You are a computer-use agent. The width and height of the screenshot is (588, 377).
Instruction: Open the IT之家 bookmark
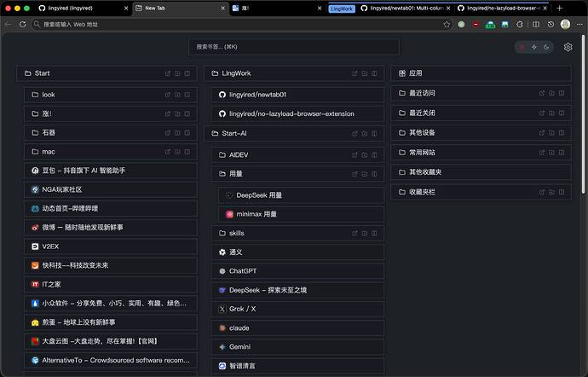pos(110,284)
